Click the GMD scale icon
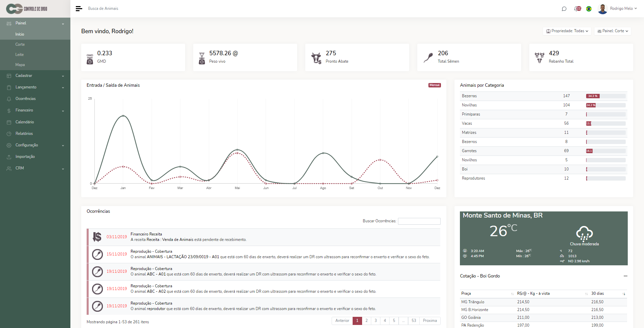This screenshot has width=644, height=328. click(90, 59)
